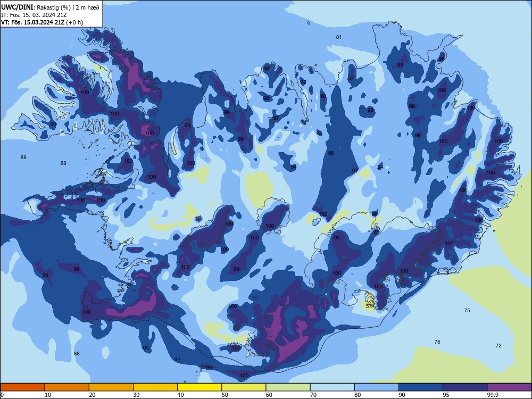Click the '72' humidity value over the sea
The height and width of the screenshot is (399, 532).
coord(498,345)
